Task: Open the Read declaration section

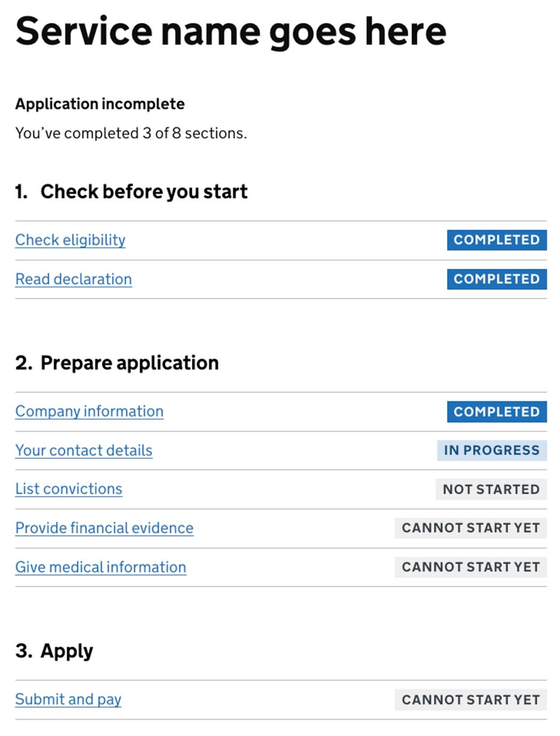Action: pos(73,279)
